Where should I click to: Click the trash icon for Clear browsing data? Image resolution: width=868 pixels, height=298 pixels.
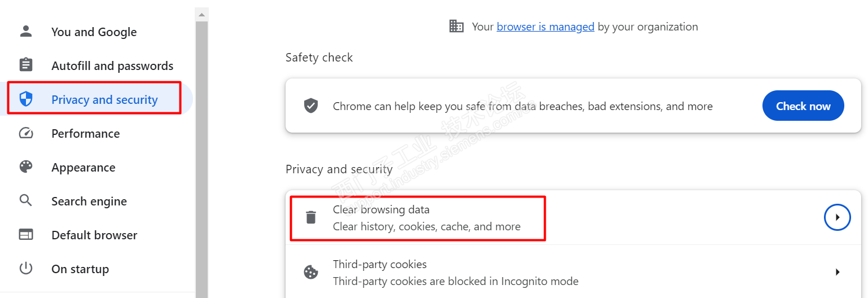pyautogui.click(x=311, y=217)
